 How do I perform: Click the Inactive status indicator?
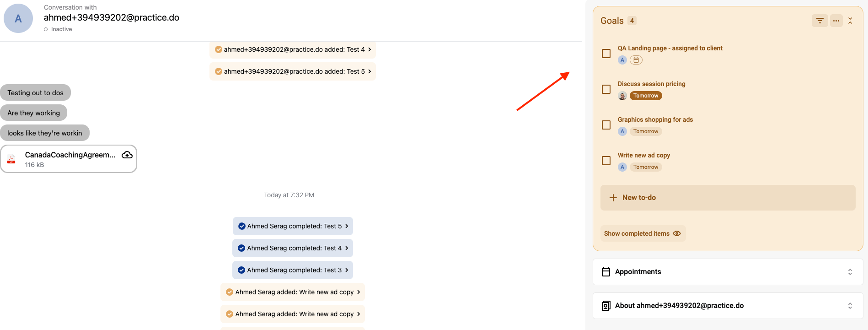pyautogui.click(x=58, y=29)
